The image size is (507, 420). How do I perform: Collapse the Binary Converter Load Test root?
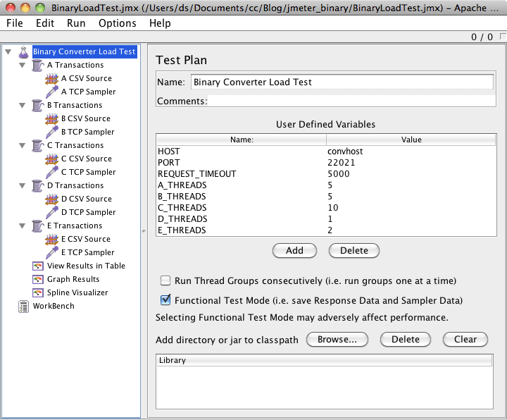point(8,51)
